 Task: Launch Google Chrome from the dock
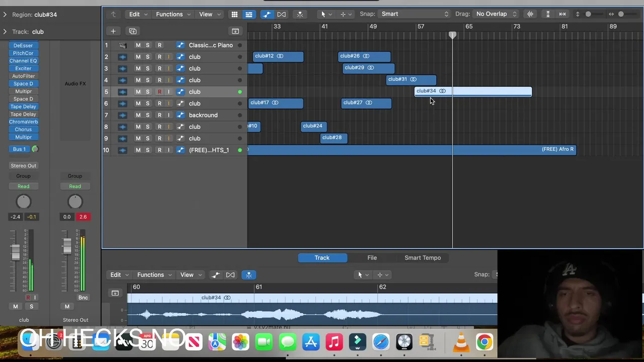484,342
